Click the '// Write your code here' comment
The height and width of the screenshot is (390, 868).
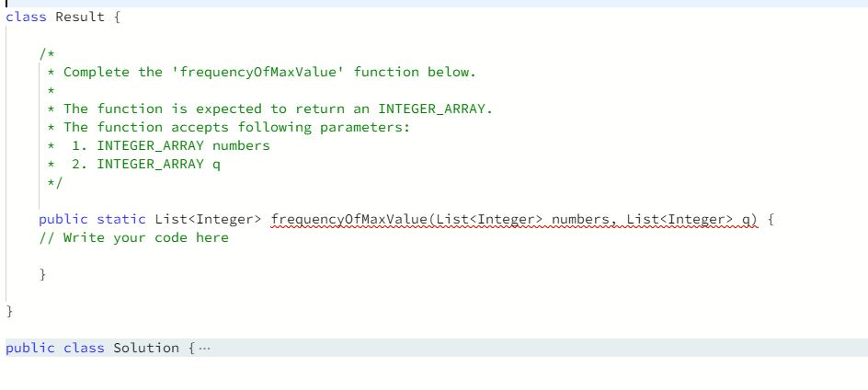[133, 237]
